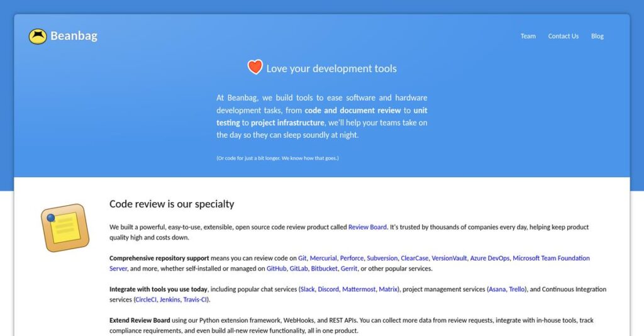Visit the VersionVault link

[449, 259]
